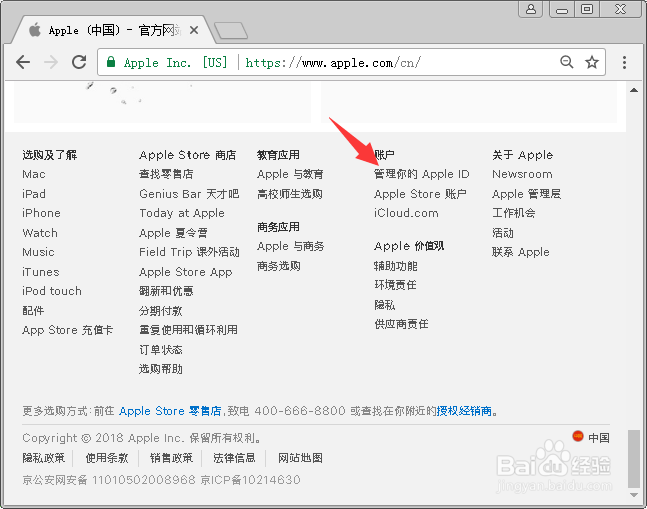Viewport: 647px width, 509px height.
Task: Click 法律信息 link
Action: (234, 458)
